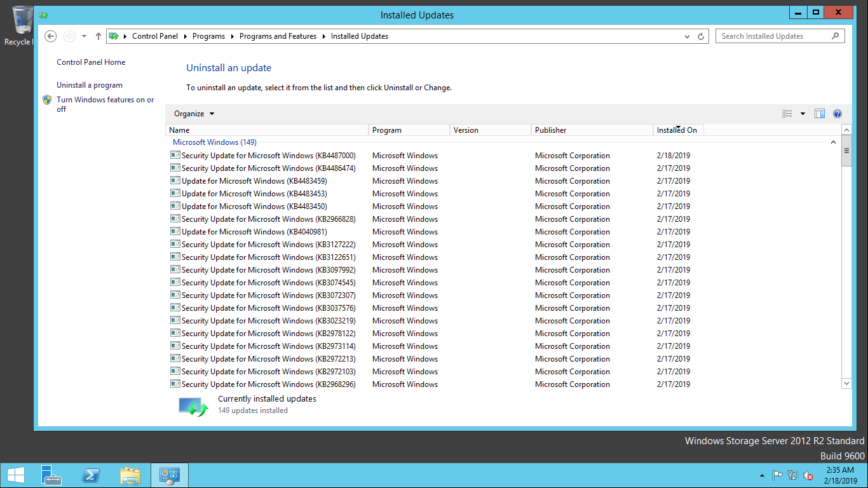This screenshot has height=488, width=868.
Task: Sort by the Name column header
Action: pyautogui.click(x=267, y=130)
